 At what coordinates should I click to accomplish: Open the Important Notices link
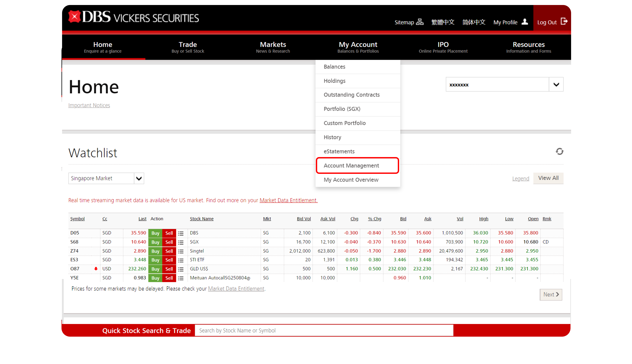coord(89,105)
